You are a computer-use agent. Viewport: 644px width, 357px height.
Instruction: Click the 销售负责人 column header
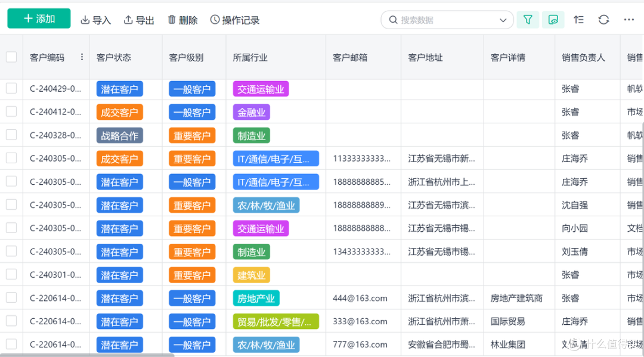(x=583, y=57)
